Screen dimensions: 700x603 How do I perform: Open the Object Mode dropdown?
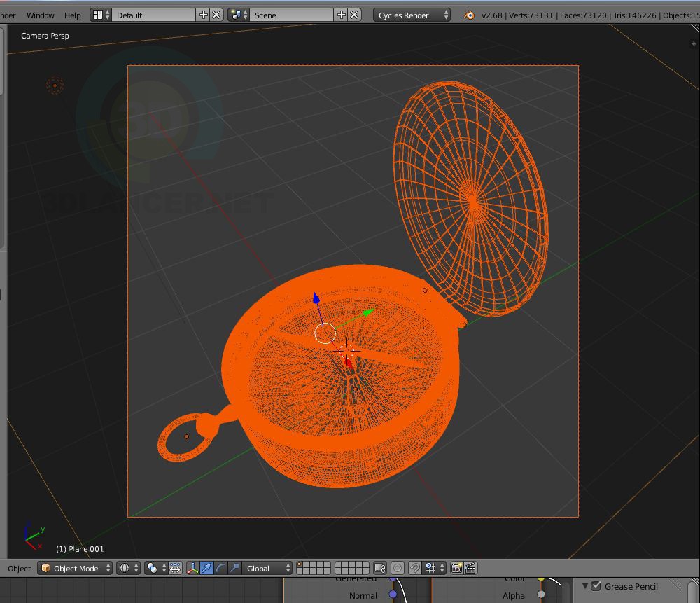pyautogui.click(x=75, y=568)
